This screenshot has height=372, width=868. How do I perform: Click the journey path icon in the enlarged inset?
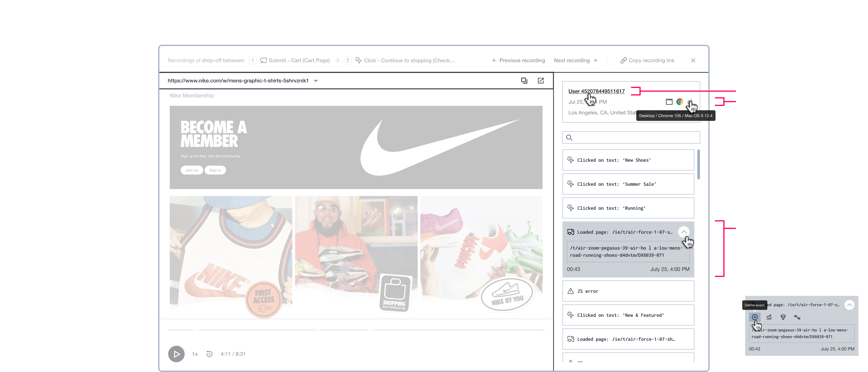[x=797, y=317]
